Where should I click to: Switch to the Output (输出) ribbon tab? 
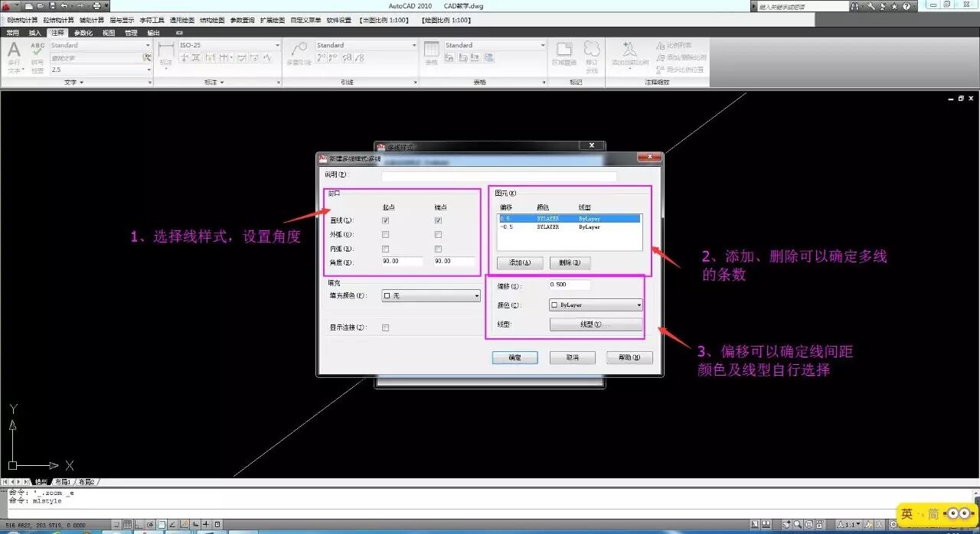coord(154,33)
